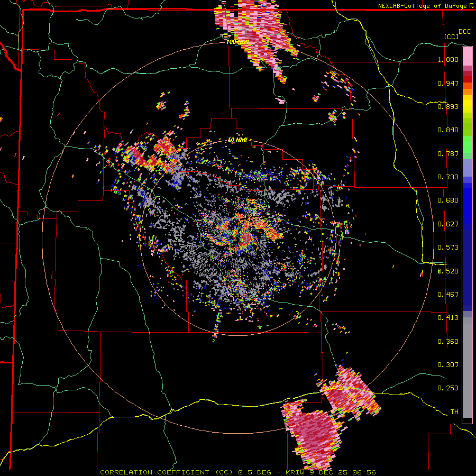The image size is (476, 476).
Task: Click the 0.787 scale value
Action: (448, 153)
